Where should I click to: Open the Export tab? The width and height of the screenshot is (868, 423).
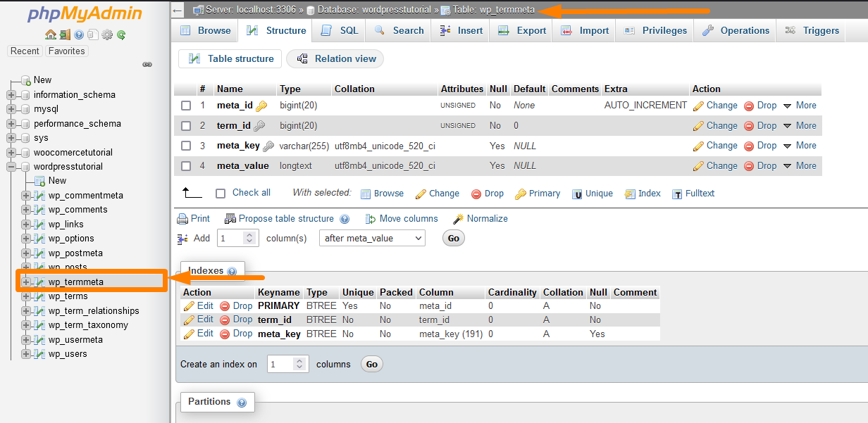tap(522, 30)
